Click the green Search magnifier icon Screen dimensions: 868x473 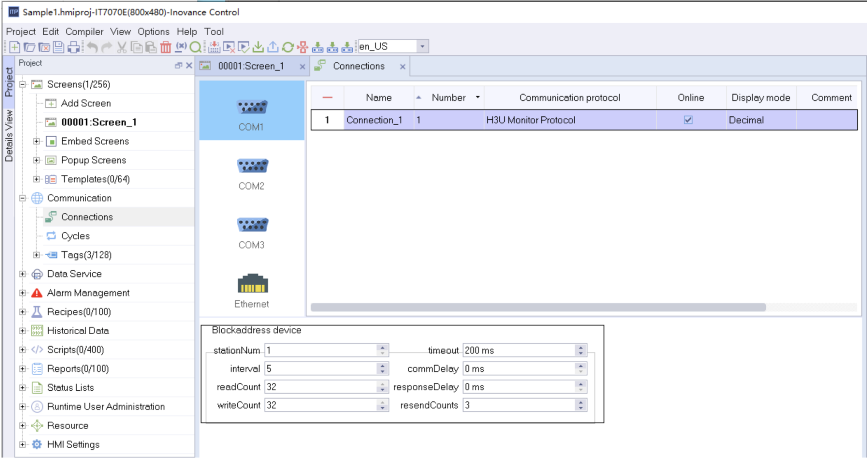coord(195,47)
